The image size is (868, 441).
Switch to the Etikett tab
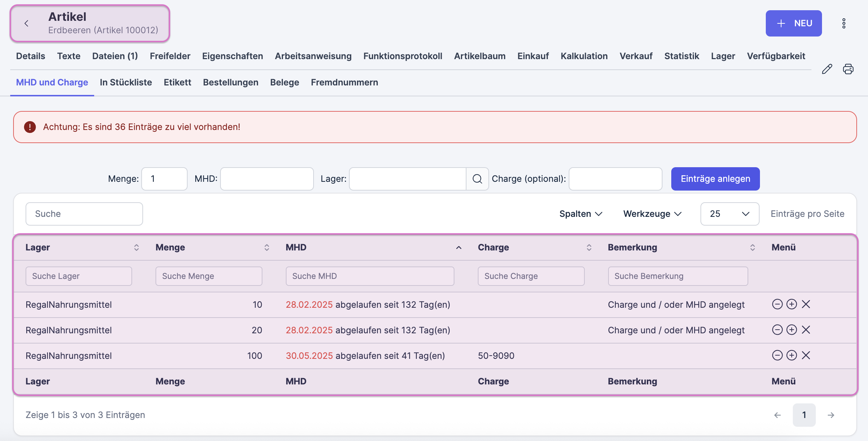pos(177,83)
